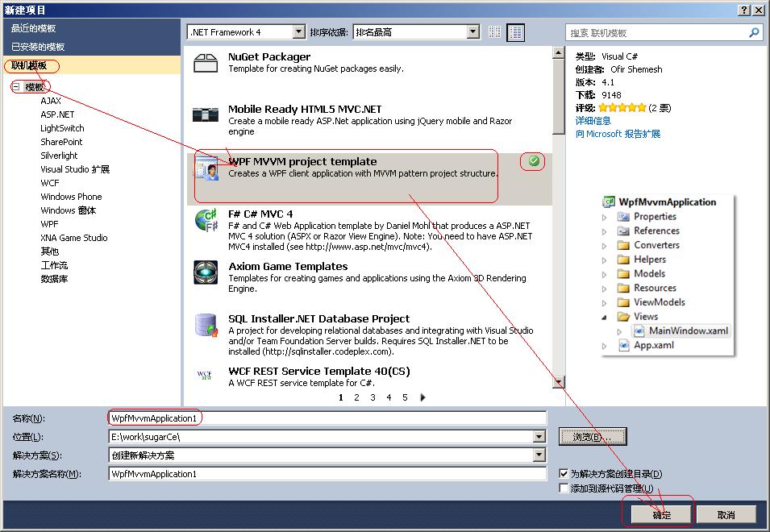Screen dimensions: 770x532
Task: Switch to medium icons list view
Action: pyautogui.click(x=516, y=32)
